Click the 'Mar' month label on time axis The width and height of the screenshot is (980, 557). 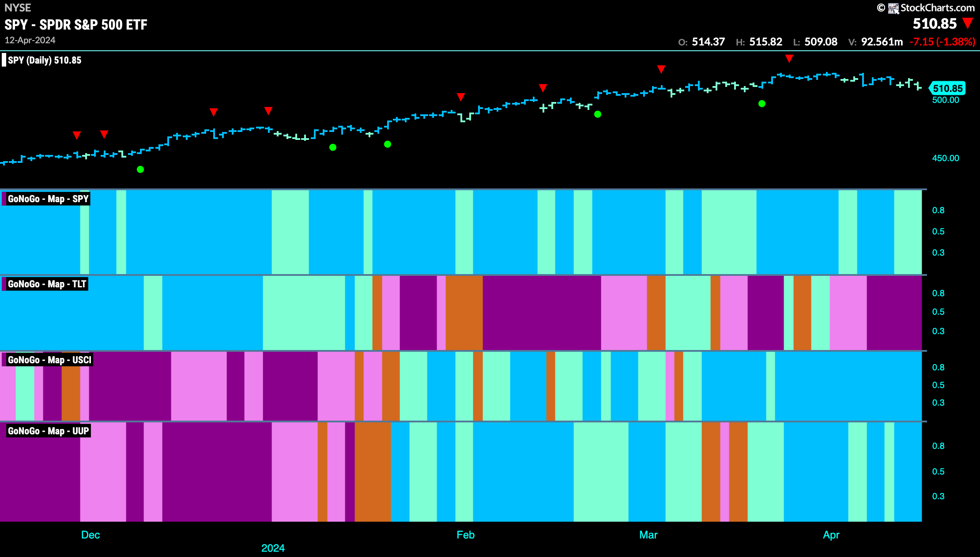pyautogui.click(x=648, y=535)
